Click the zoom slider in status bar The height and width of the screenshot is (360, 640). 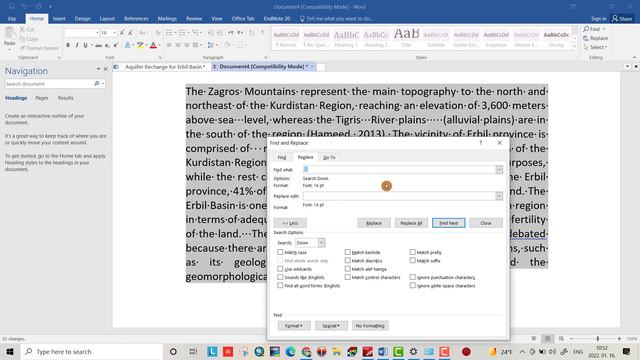(598, 339)
